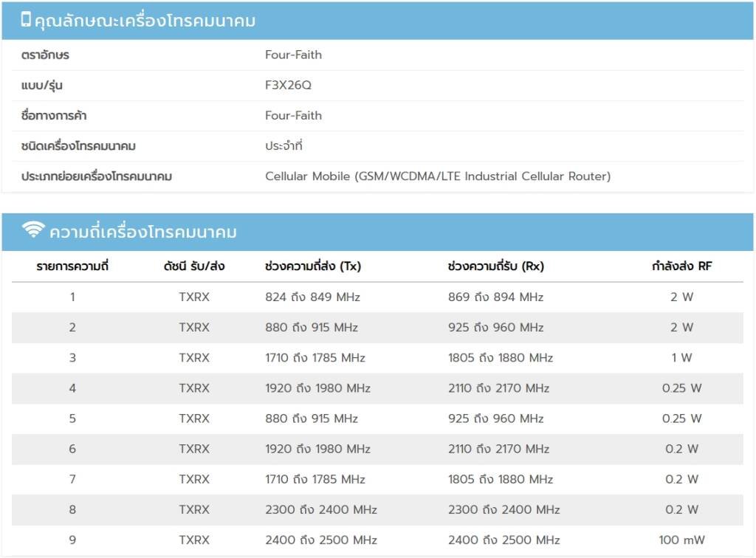The image size is (756, 558).
Task: Click the 2 W power cell in row 1
Action: 681,297
